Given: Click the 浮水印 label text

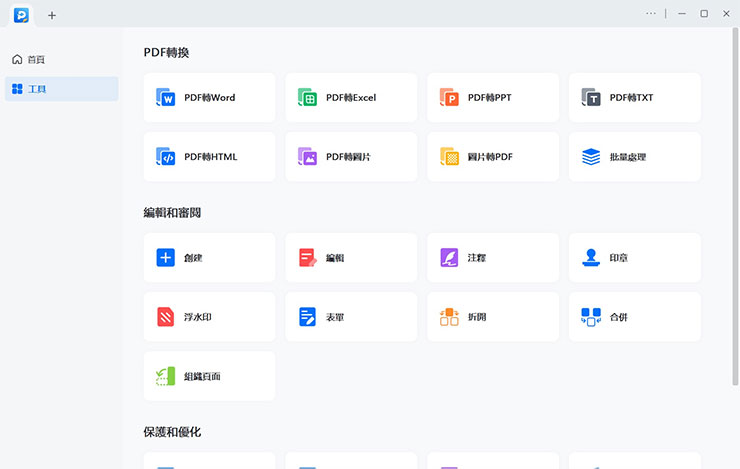Looking at the screenshot, I should tap(198, 317).
